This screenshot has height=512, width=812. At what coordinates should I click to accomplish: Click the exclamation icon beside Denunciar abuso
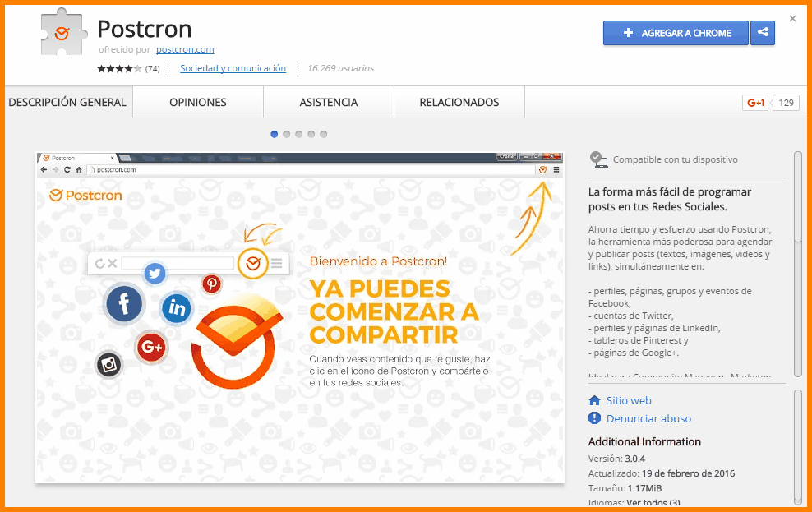594,417
